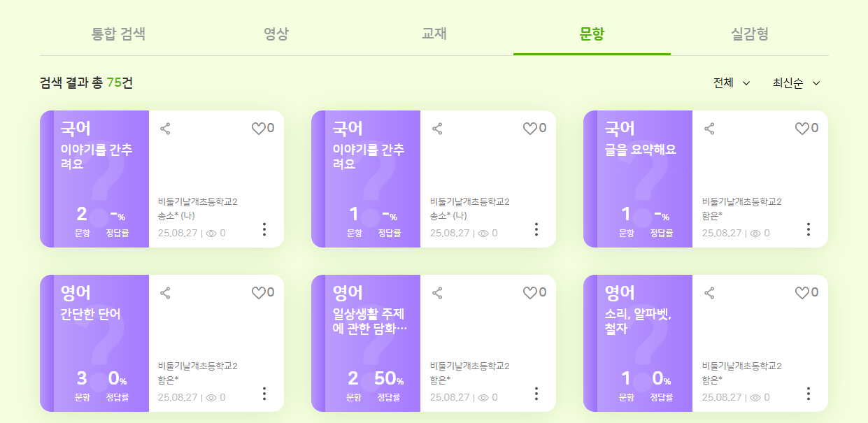The width and height of the screenshot is (868, 423).
Task: Open the 소리, 알파벳, 철자 card title
Action: 638,322
